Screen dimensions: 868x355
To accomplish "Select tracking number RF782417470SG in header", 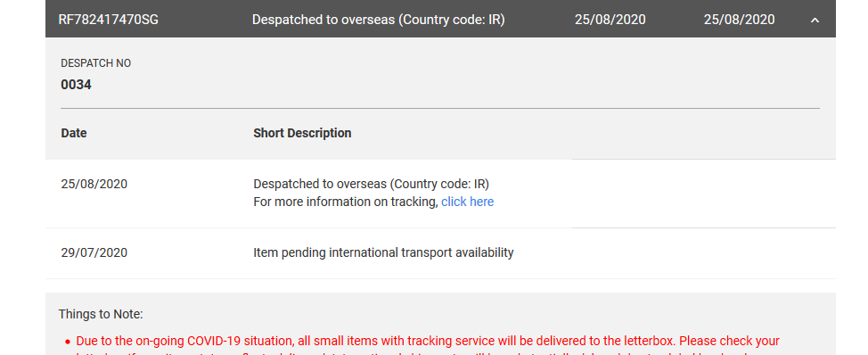I will [x=109, y=20].
